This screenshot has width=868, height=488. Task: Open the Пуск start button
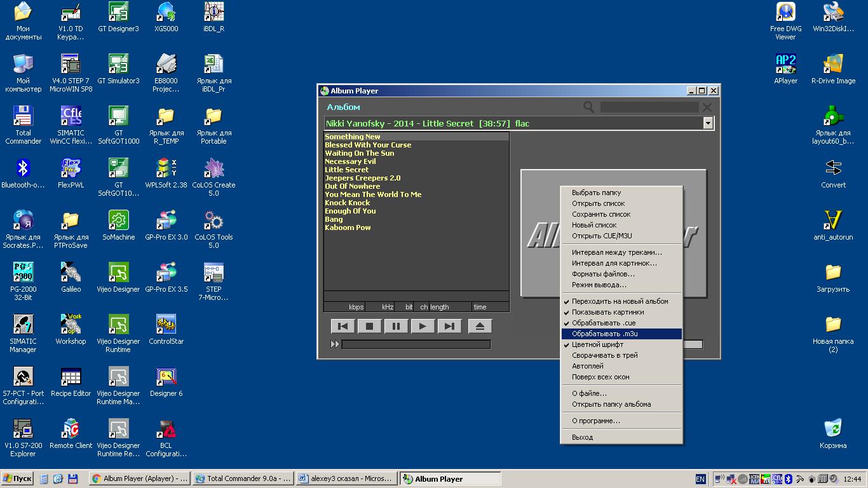click(18, 479)
